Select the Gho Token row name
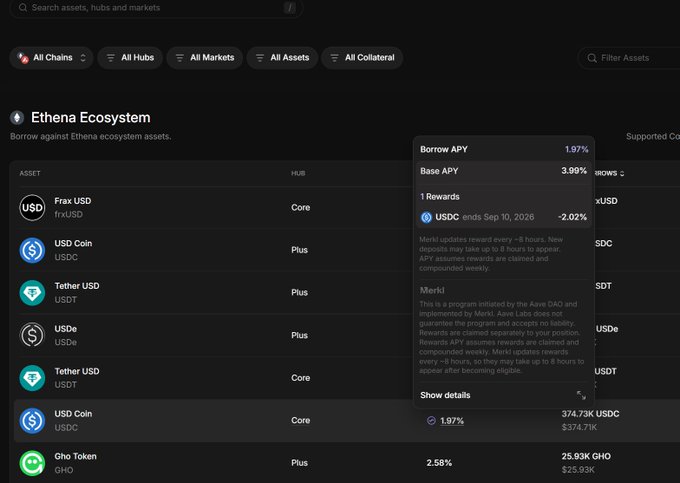The image size is (680, 483). pyautogui.click(x=75, y=457)
